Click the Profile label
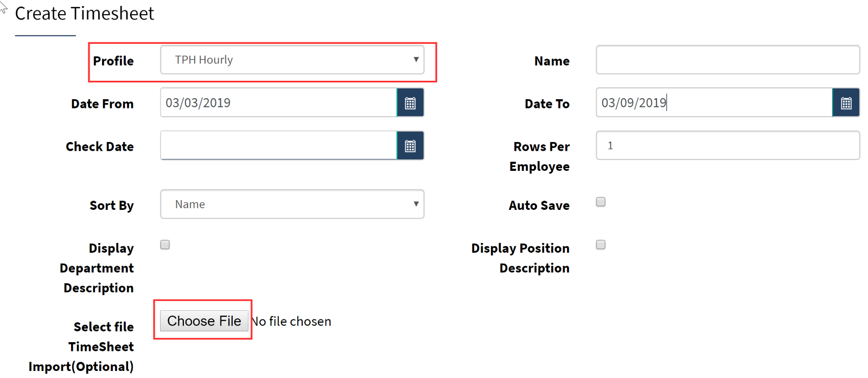The image size is (868, 378). pyautogui.click(x=113, y=61)
